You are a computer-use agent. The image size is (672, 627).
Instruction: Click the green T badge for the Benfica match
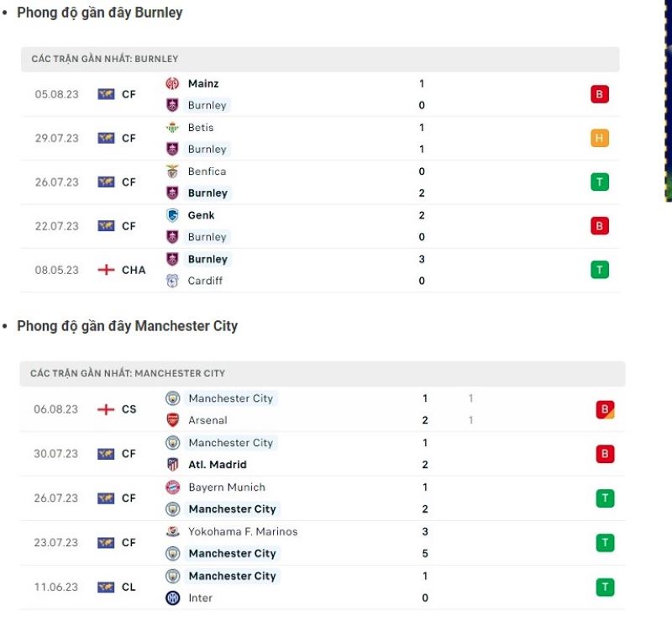[599, 182]
